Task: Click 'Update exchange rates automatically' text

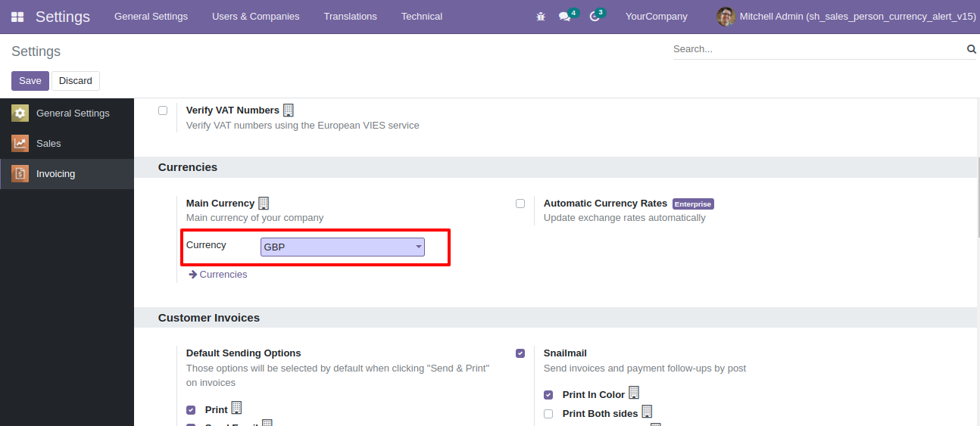Action: [625, 218]
